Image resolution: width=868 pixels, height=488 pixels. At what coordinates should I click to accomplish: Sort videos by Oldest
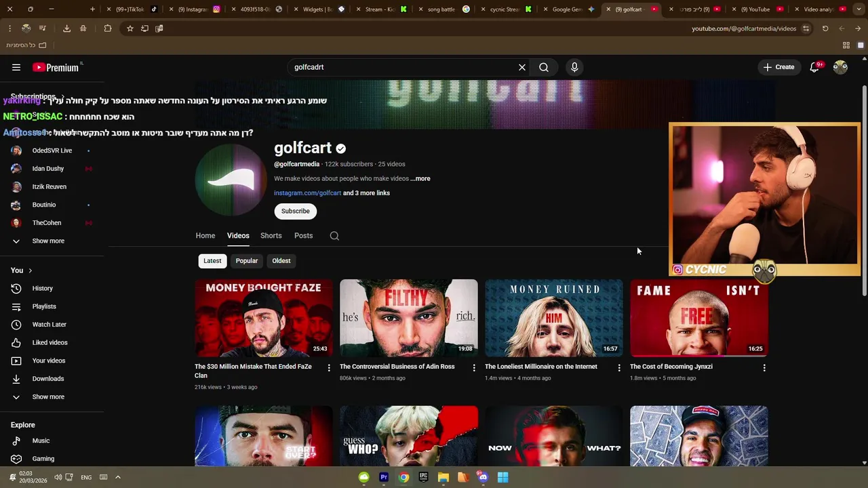pos(281,261)
